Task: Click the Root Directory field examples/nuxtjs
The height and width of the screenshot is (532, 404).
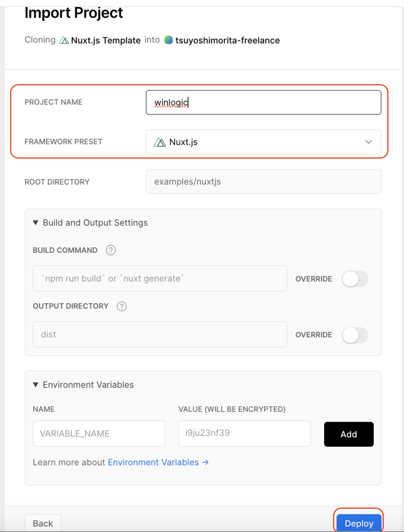Action: (x=263, y=181)
